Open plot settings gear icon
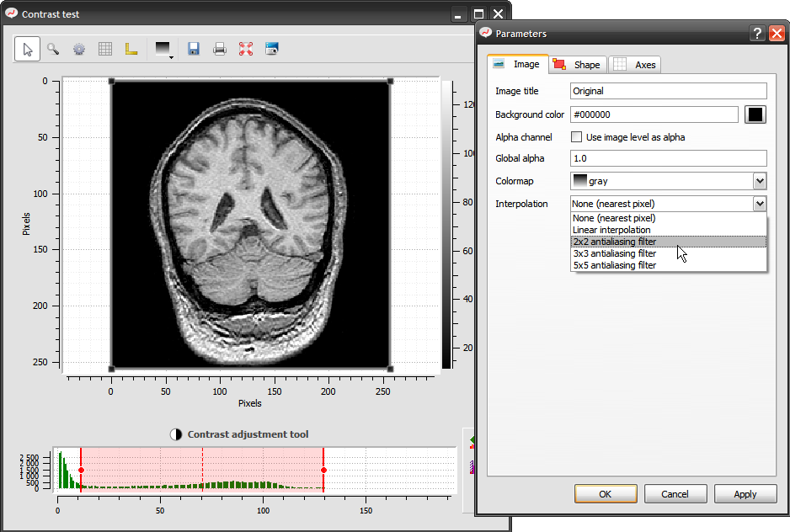Viewport: 790px width, 532px height. point(79,49)
